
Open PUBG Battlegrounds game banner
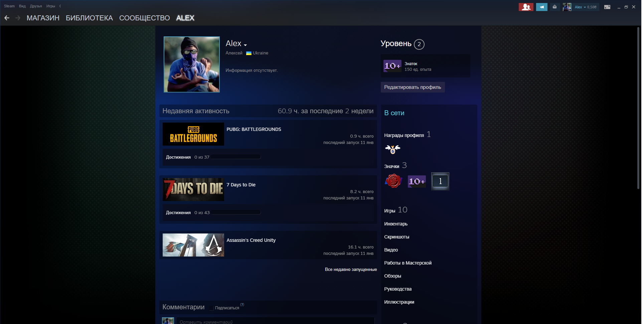pos(193,134)
